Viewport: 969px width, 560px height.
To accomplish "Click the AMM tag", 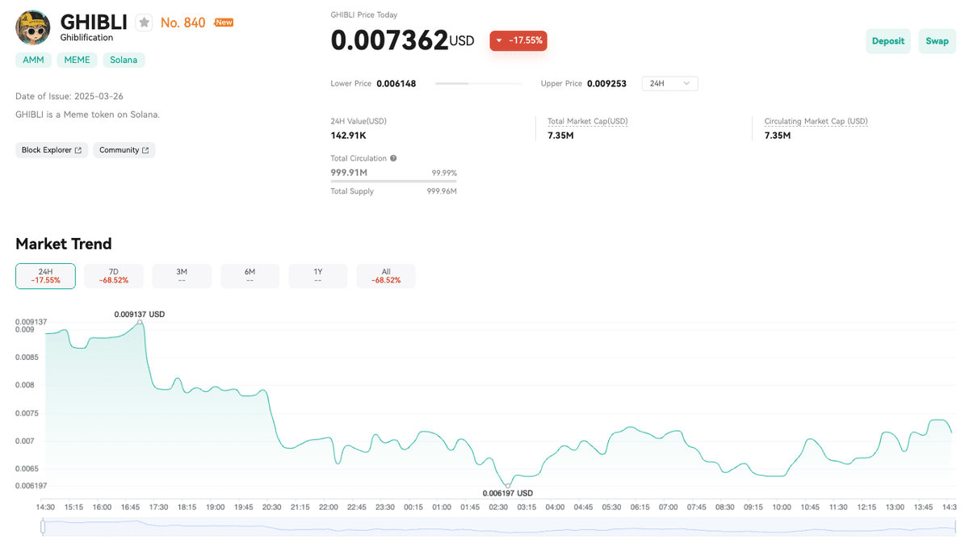I will point(33,60).
